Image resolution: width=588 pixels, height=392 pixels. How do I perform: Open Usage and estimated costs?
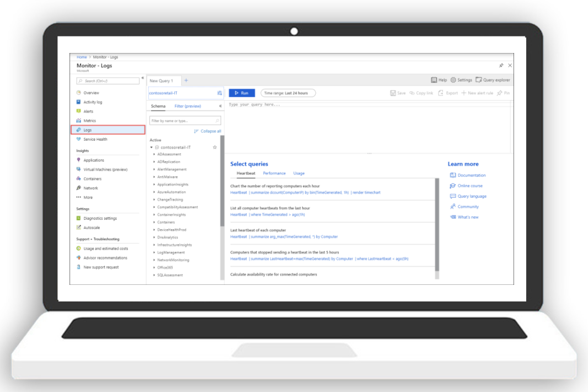106,248
